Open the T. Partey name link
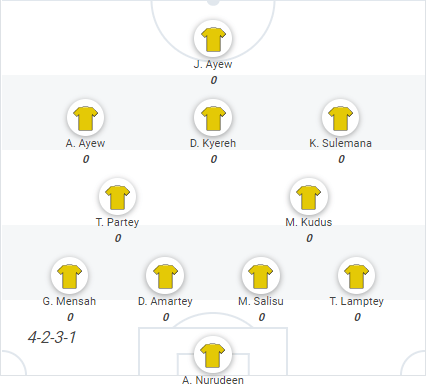The image size is (429, 387). 117,222
